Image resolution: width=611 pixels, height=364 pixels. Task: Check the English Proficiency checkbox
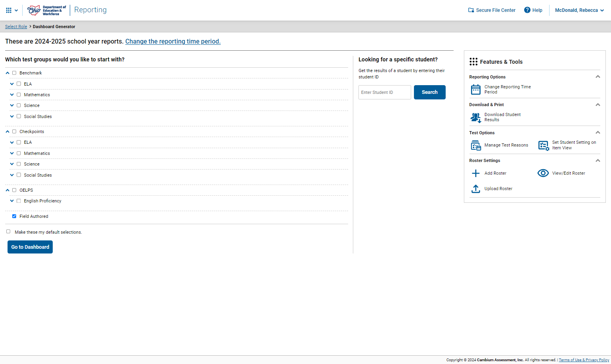(19, 201)
